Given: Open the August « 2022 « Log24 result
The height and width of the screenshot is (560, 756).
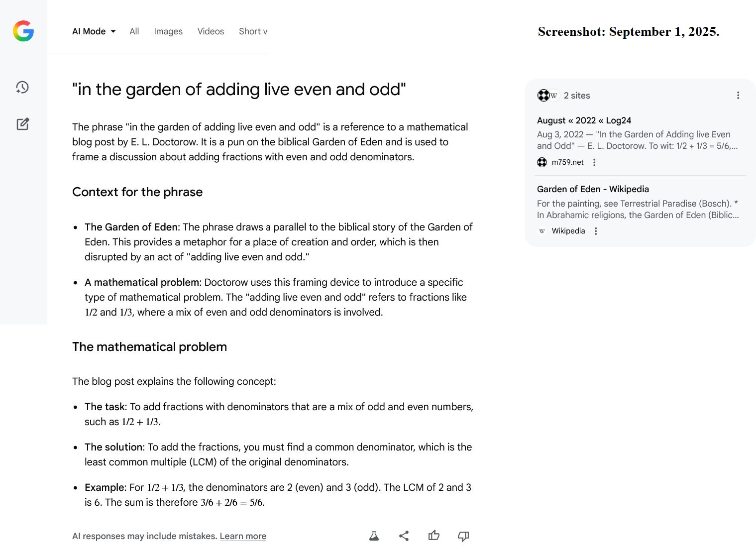Looking at the screenshot, I should [x=584, y=120].
